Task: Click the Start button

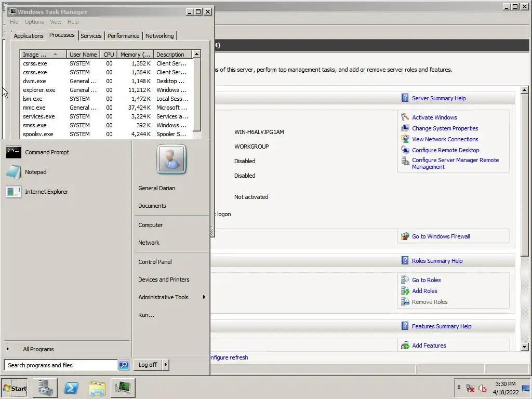Action: (x=15, y=388)
